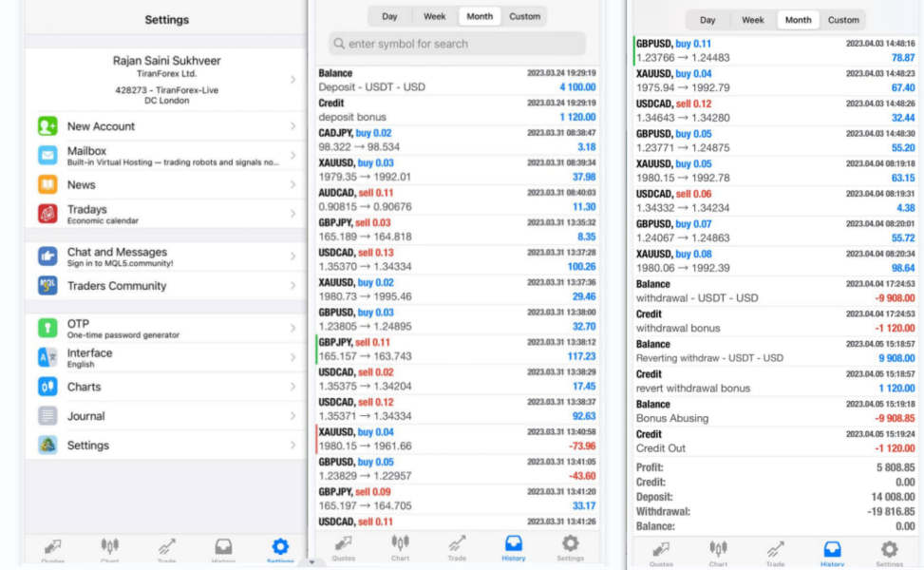
Task: Select the Month tab on the right screen
Action: point(798,20)
